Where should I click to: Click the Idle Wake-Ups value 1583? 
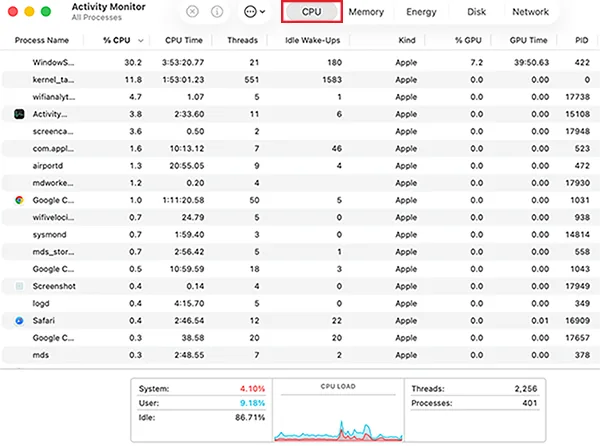[x=331, y=80]
